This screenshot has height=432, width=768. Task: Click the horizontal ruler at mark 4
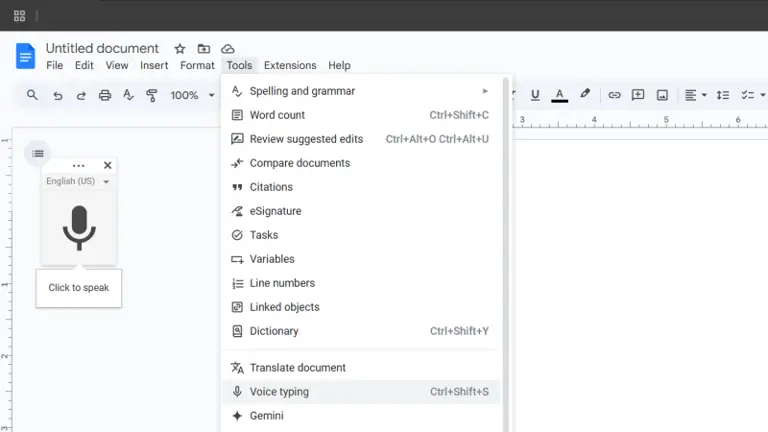point(594,120)
